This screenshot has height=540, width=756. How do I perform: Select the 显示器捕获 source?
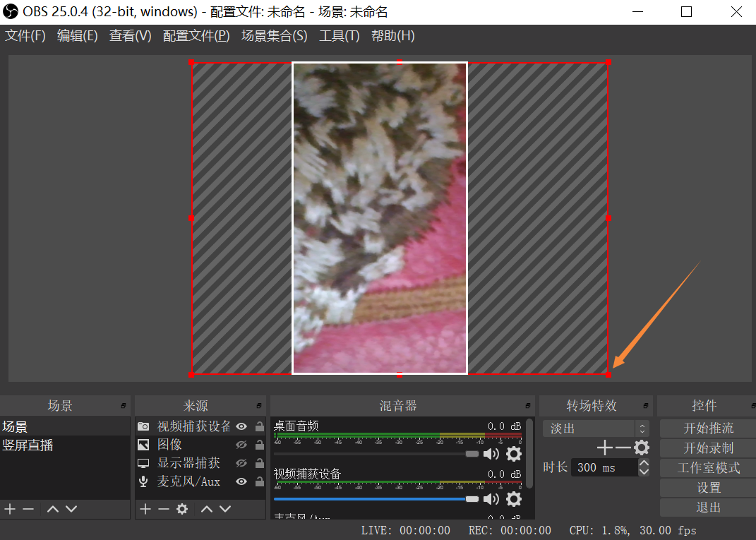[188, 463]
